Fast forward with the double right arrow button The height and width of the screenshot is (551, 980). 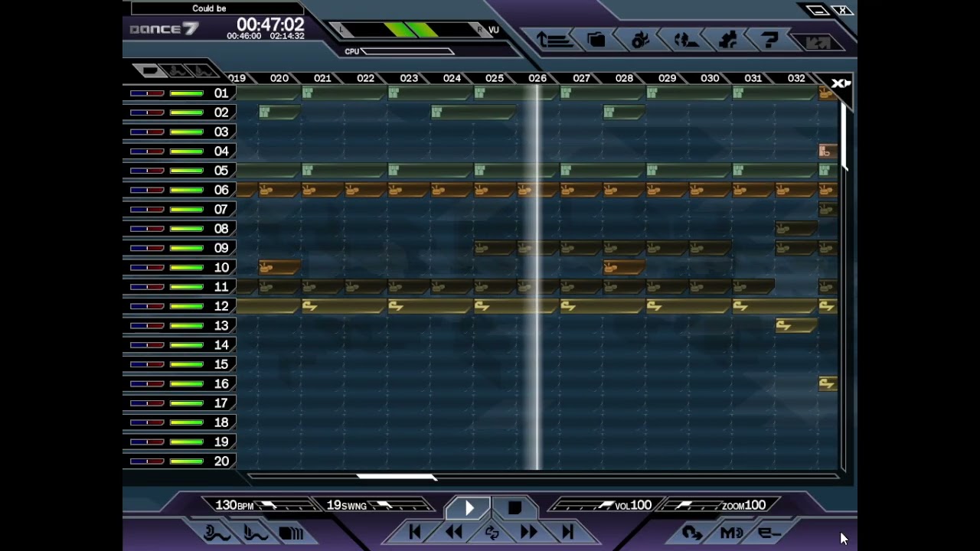[529, 532]
